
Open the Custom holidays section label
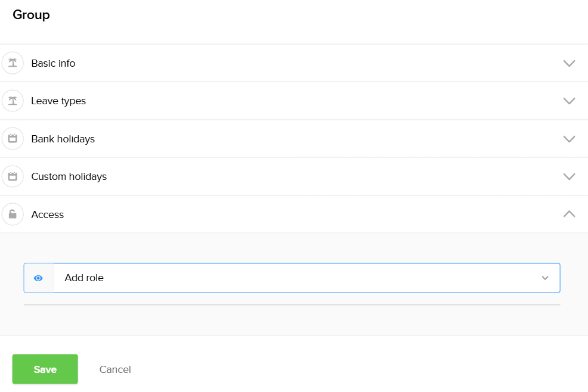[69, 176]
